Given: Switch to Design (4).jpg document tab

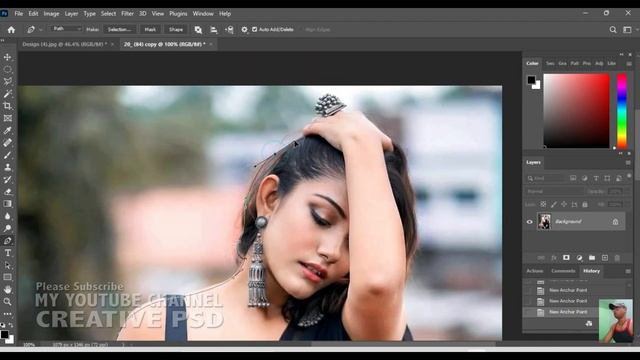Looking at the screenshot, I should point(64,44).
